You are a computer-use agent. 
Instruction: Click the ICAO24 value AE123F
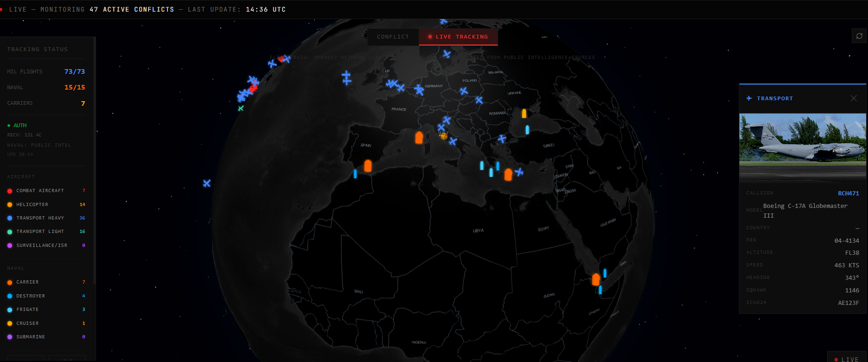pyautogui.click(x=849, y=303)
